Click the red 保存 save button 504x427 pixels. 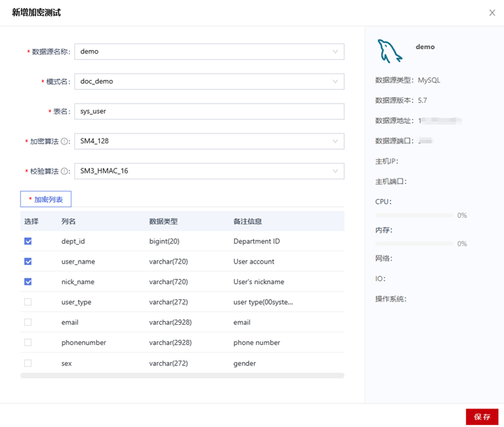click(482, 417)
